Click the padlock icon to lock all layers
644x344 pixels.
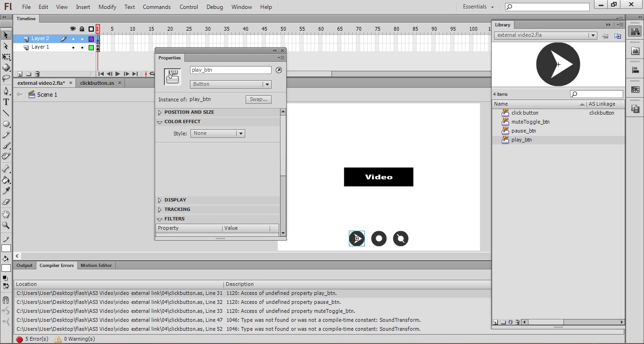[82, 29]
